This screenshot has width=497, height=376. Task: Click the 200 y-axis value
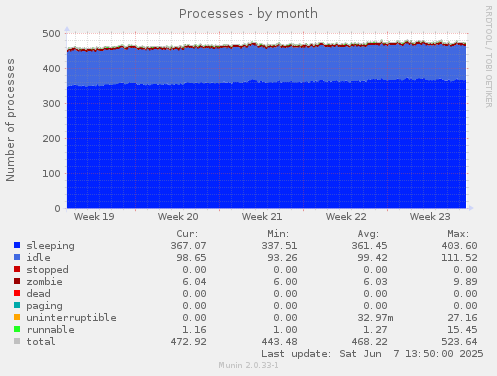pos(51,139)
